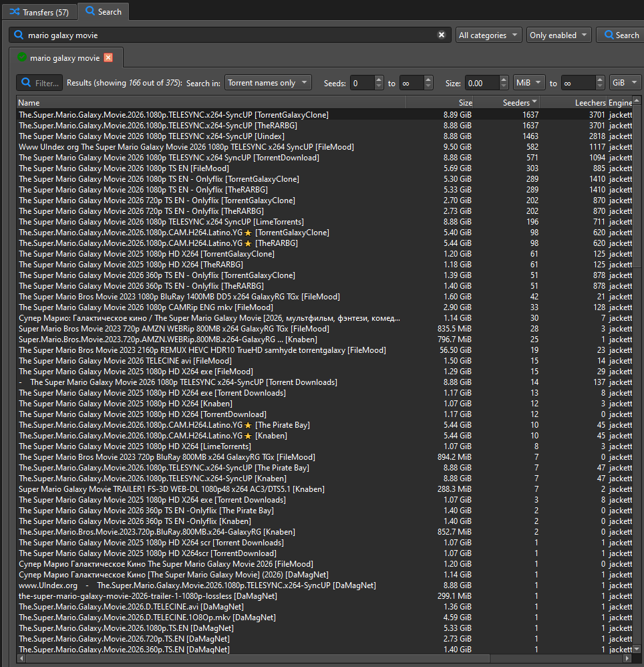644x667 pixels.
Task: Select the 2160p REMUX HEVC HDR10 result
Action: (x=325, y=350)
